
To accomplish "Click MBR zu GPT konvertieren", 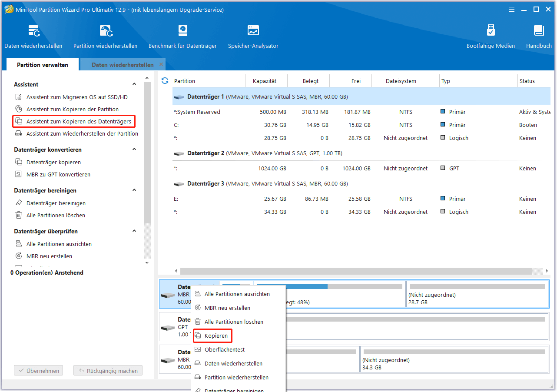I will pos(53,174).
